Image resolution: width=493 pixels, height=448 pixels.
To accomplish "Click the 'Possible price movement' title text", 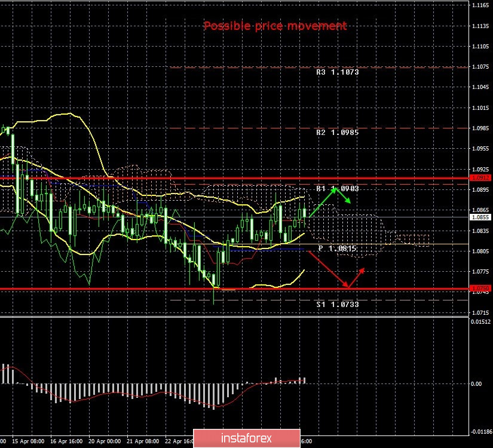I will 275,26.
